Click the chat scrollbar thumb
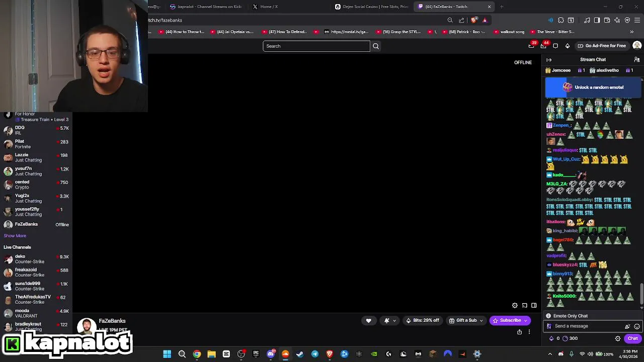The width and height of the screenshot is (644, 362). (x=641, y=293)
